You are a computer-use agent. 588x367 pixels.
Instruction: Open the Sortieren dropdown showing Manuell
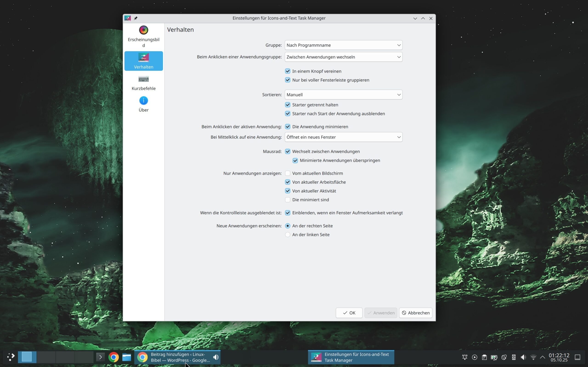[x=343, y=95]
